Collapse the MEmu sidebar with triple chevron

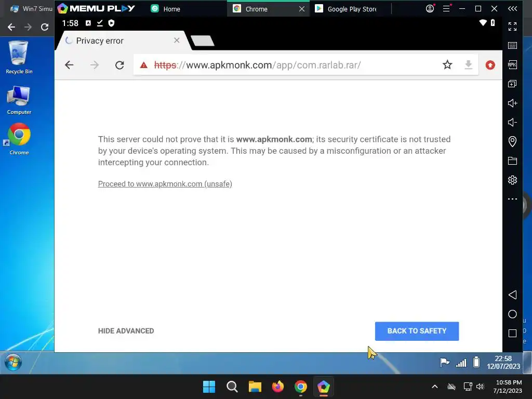tap(512, 8)
